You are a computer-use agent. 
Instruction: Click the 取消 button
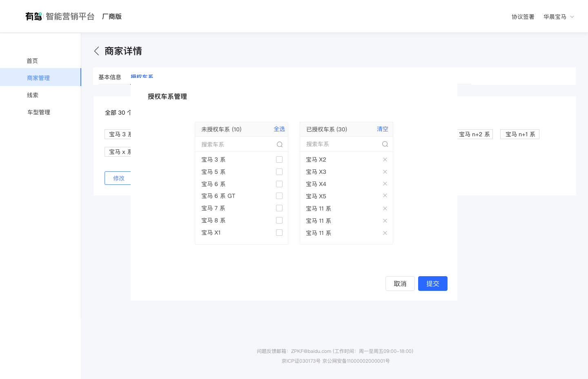(x=400, y=284)
